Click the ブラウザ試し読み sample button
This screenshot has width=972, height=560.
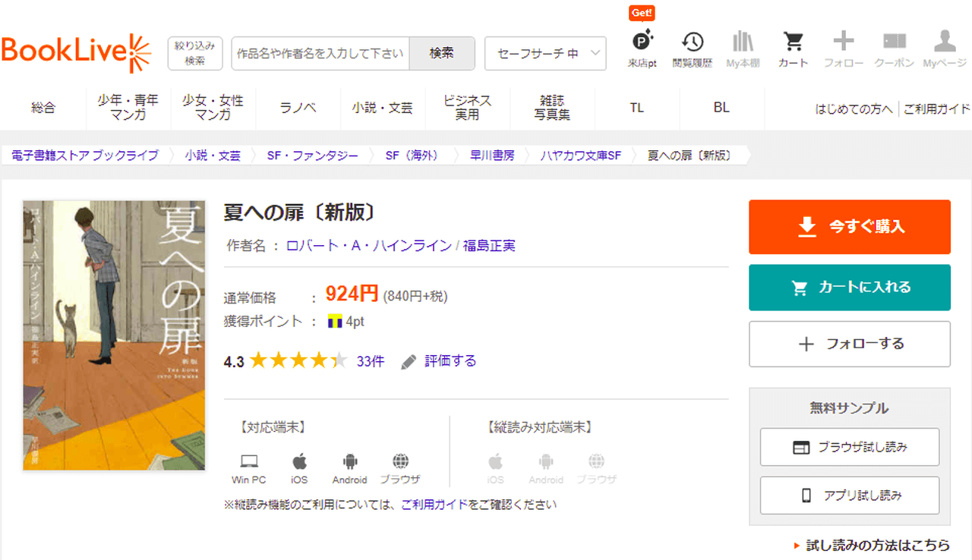point(849,447)
